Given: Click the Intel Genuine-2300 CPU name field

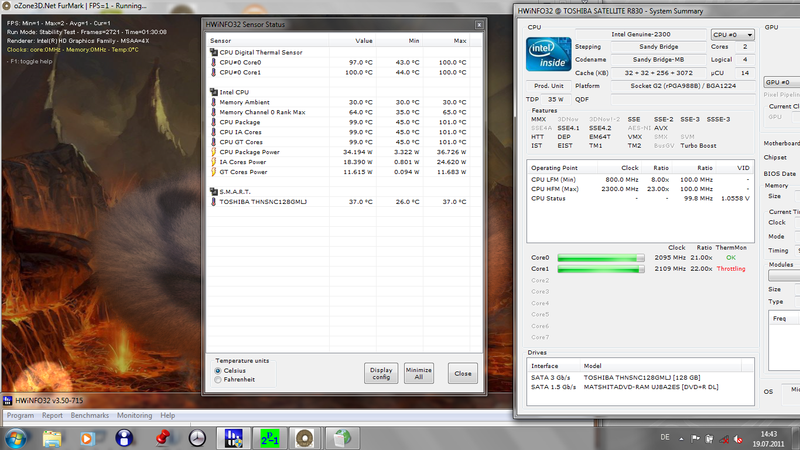Looking at the screenshot, I should [641, 34].
